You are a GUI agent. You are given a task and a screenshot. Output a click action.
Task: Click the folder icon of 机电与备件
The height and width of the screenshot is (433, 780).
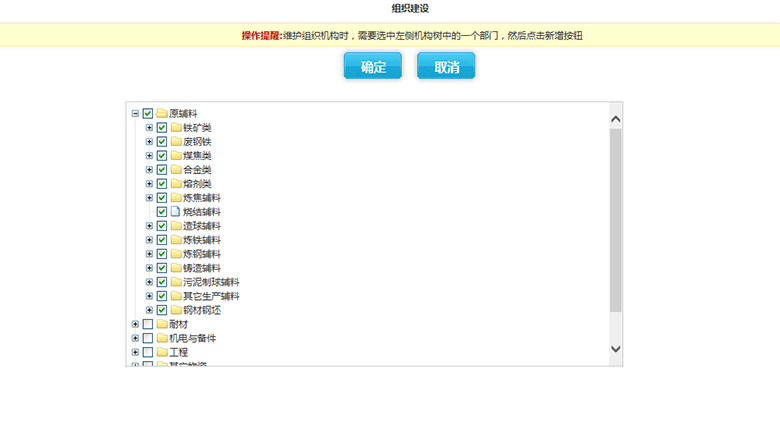161,338
